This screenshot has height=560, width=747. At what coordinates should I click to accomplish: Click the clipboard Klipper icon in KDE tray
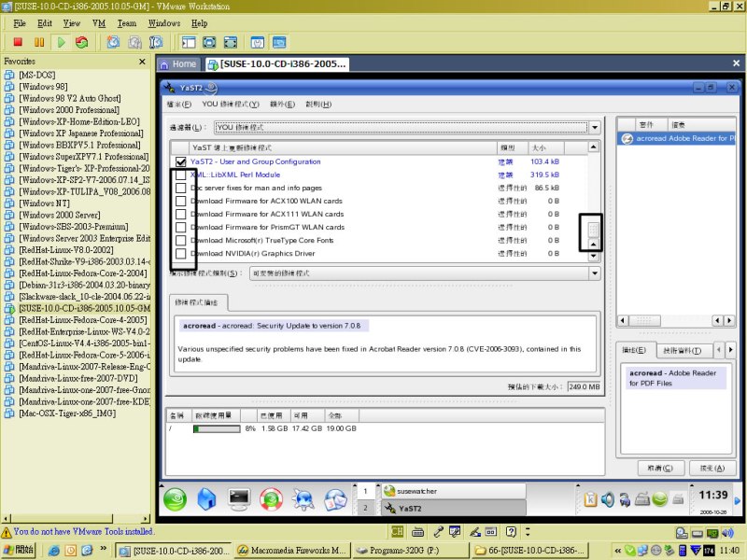coord(590,499)
